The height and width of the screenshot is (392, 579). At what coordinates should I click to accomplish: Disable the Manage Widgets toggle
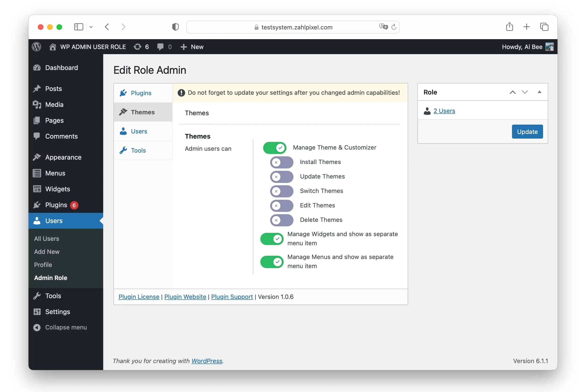[x=272, y=239]
